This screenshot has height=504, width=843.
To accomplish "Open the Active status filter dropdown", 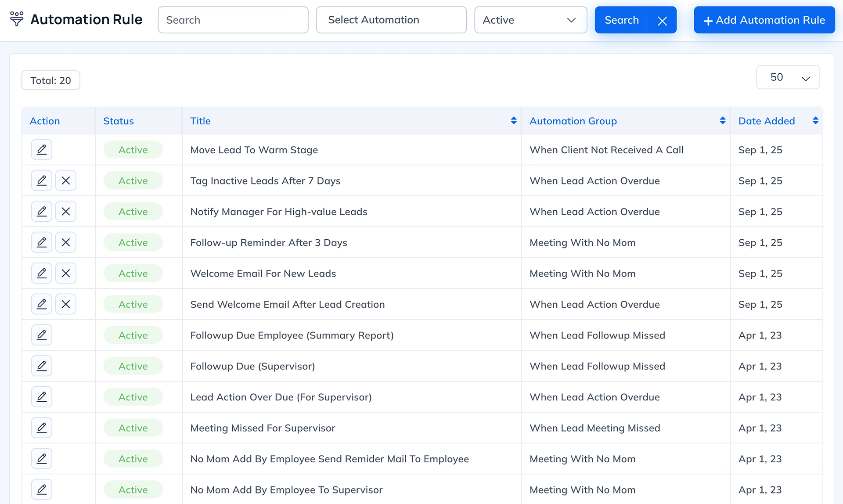I will [x=530, y=20].
